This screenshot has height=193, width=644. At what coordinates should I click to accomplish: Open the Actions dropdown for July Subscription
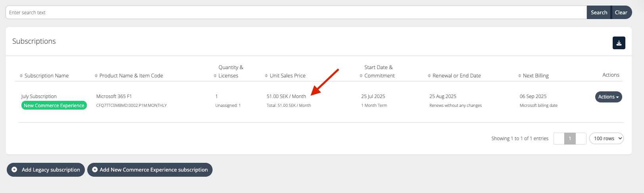(608, 97)
